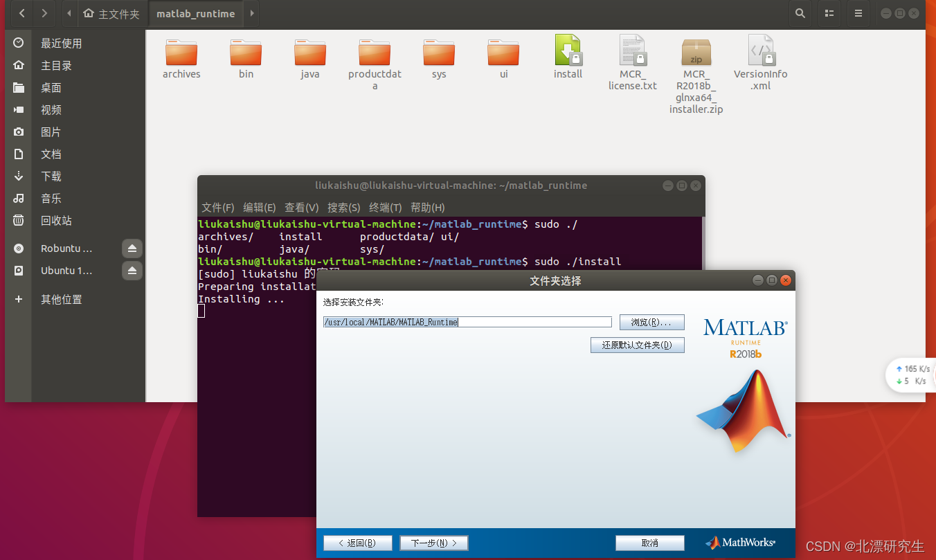Close the 文件夹选择 installer window
936x560 pixels.
click(785, 280)
